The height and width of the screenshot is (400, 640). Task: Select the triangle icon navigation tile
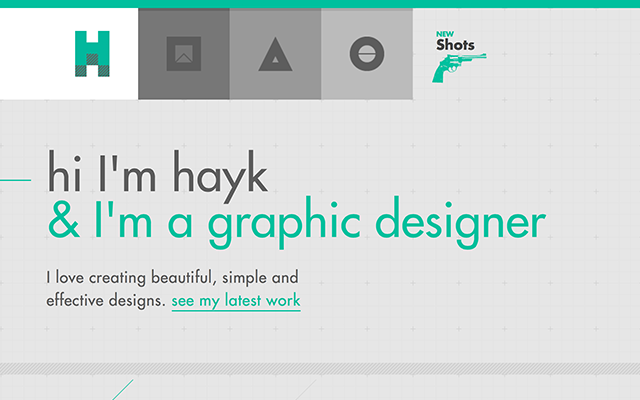[275, 54]
